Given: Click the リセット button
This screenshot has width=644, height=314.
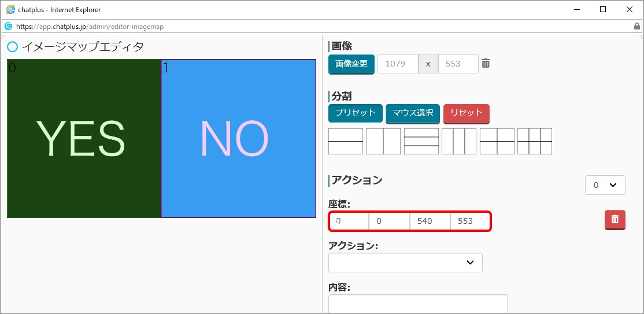Looking at the screenshot, I should coord(467,113).
